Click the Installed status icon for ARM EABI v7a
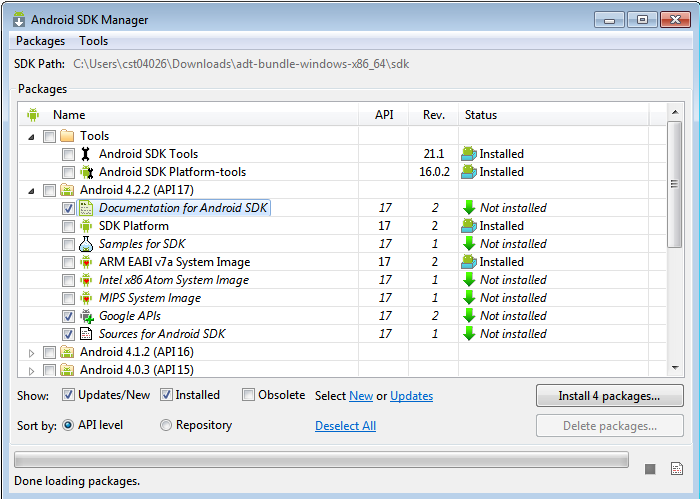 [469, 262]
